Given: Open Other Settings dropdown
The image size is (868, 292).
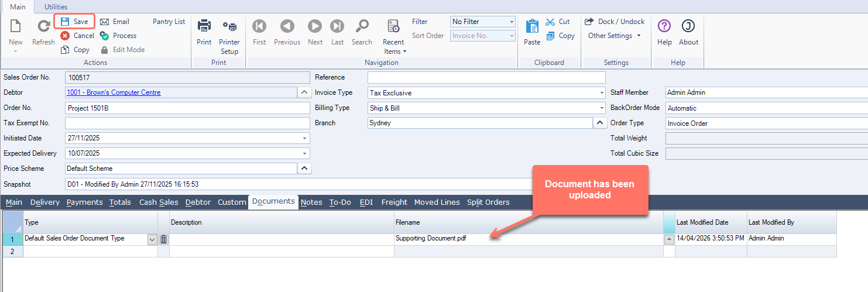Looking at the screenshot, I should click(x=615, y=36).
